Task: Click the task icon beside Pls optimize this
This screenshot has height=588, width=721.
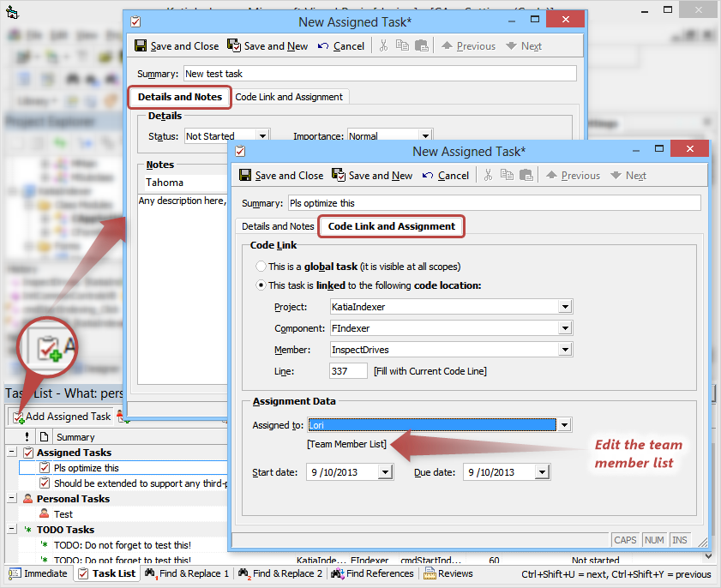Action: tap(45, 467)
